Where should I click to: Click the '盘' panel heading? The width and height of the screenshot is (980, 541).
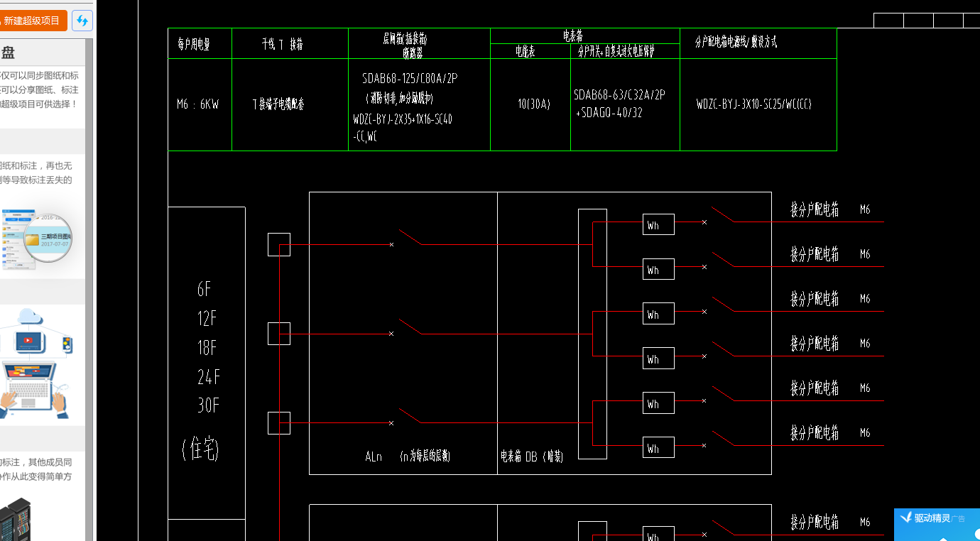tap(8, 53)
